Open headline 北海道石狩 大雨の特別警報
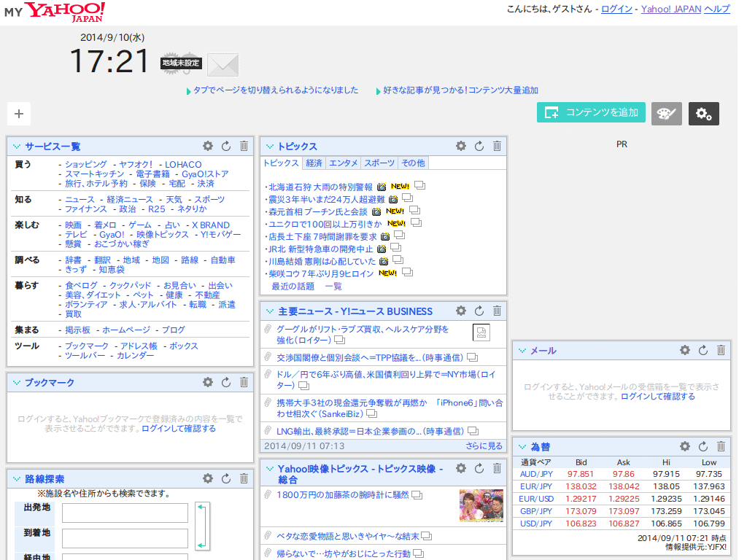The image size is (747, 560). [x=321, y=187]
